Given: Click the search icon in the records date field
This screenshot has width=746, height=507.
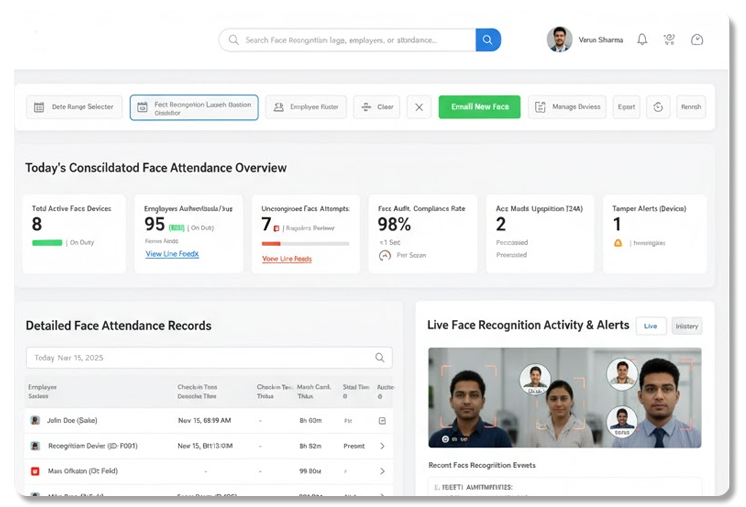Looking at the screenshot, I should (380, 357).
